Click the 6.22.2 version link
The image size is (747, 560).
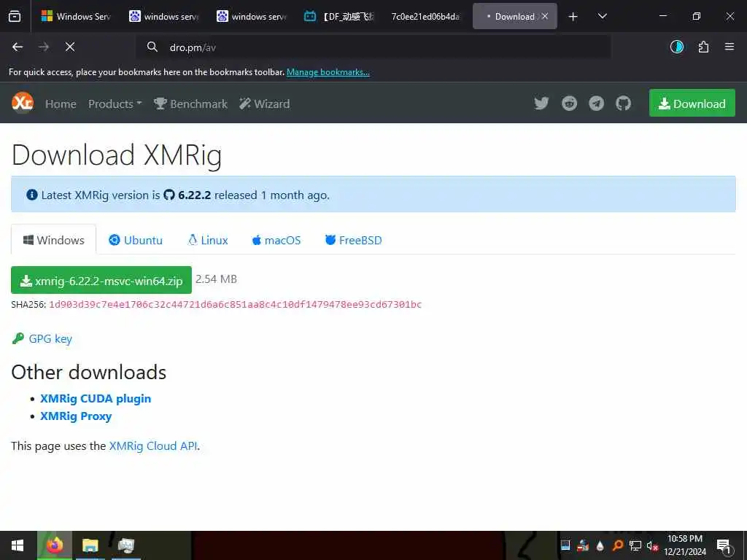click(x=194, y=195)
